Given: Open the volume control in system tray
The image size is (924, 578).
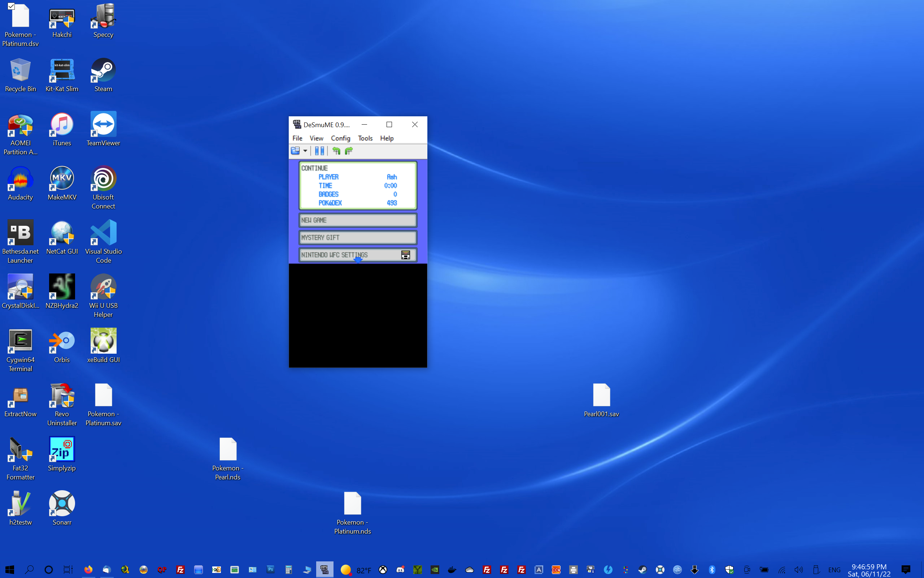Looking at the screenshot, I should click(x=798, y=570).
